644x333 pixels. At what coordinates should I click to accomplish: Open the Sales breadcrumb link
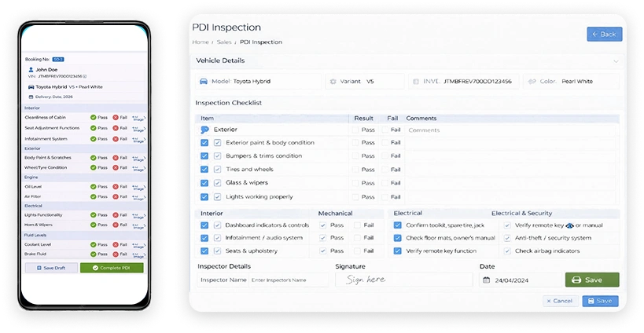(x=224, y=42)
